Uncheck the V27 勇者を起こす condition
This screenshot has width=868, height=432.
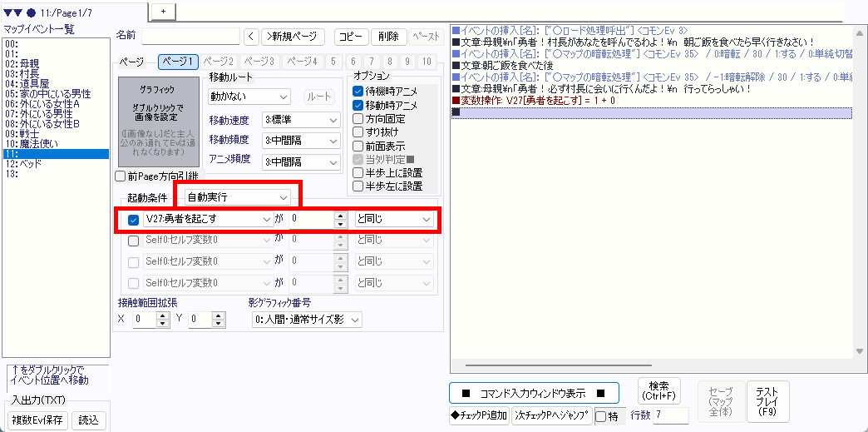[x=133, y=220]
